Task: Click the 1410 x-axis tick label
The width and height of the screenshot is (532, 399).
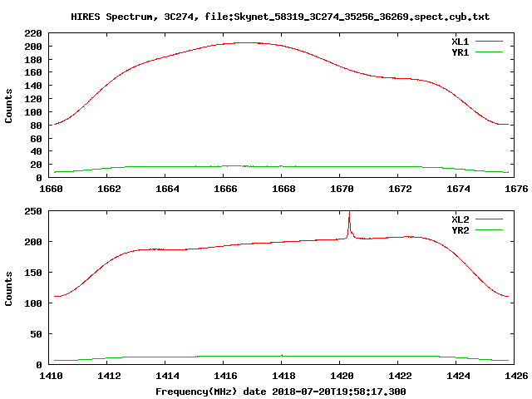Action: coord(51,376)
